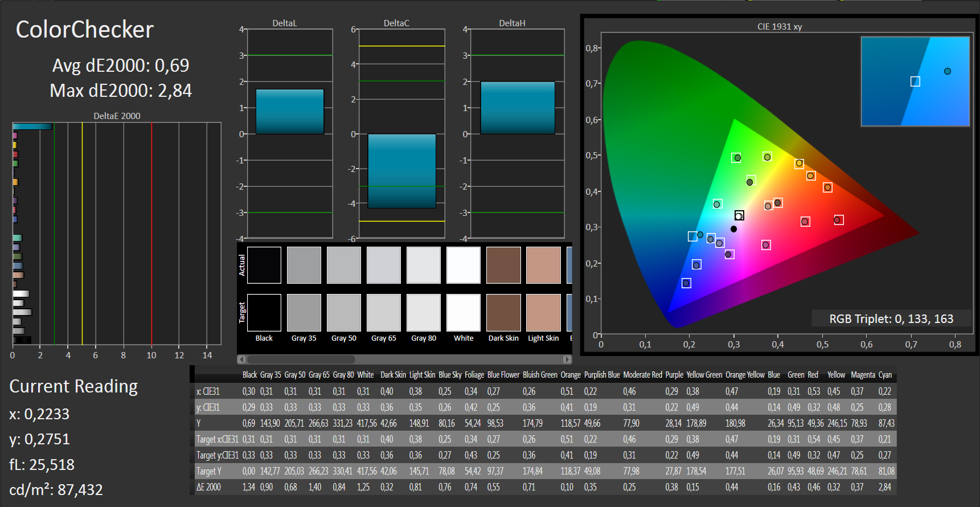Image resolution: width=980 pixels, height=507 pixels.
Task: Click the swatch strip horizontal scrollbar thumb
Action: (301, 359)
